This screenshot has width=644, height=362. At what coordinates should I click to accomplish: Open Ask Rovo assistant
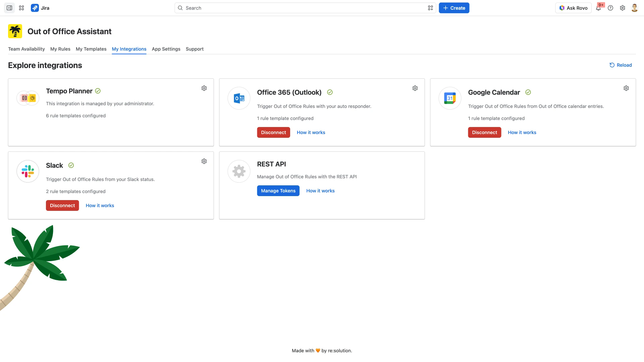coord(574,8)
